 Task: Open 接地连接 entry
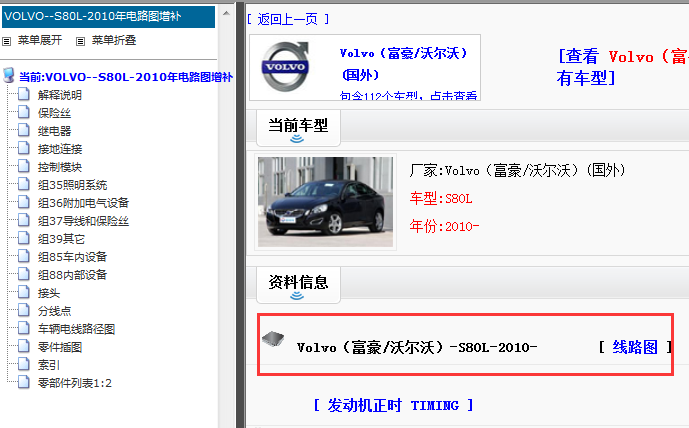60,149
